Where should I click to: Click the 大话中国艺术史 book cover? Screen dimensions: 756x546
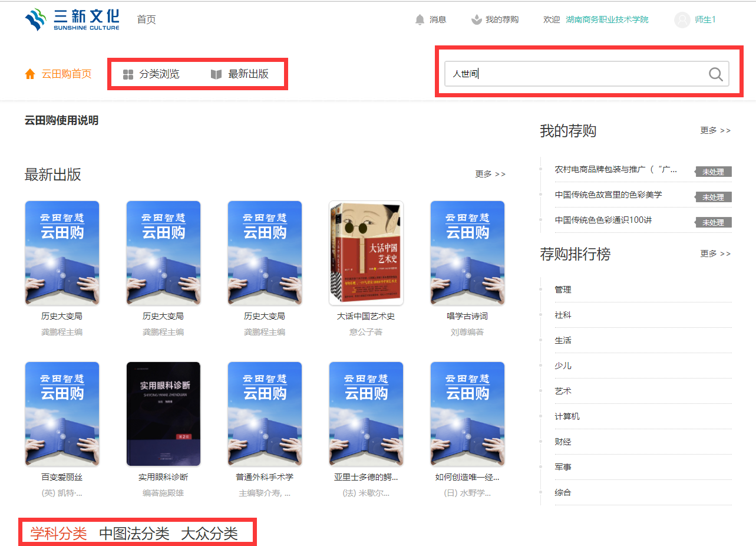(366, 253)
